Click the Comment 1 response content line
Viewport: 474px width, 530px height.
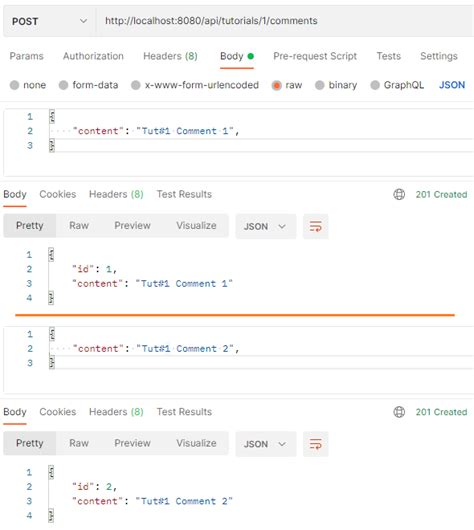click(x=152, y=284)
